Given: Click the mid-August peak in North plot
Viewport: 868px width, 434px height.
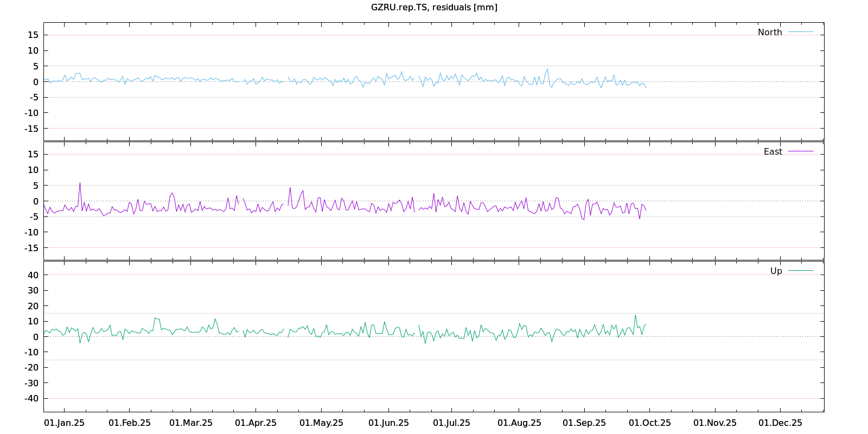Looking at the screenshot, I should 547,69.
